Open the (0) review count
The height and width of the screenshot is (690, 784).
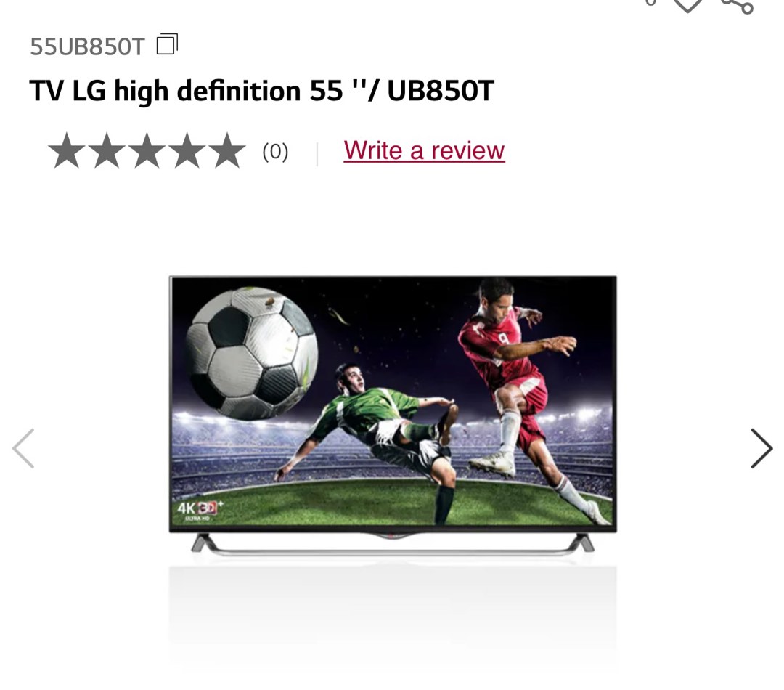coord(276,151)
